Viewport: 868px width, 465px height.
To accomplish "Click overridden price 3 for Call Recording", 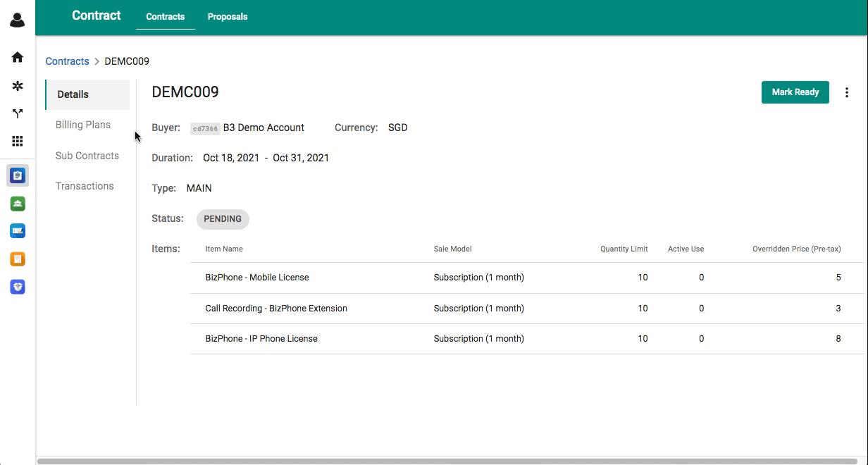I will pos(838,309).
